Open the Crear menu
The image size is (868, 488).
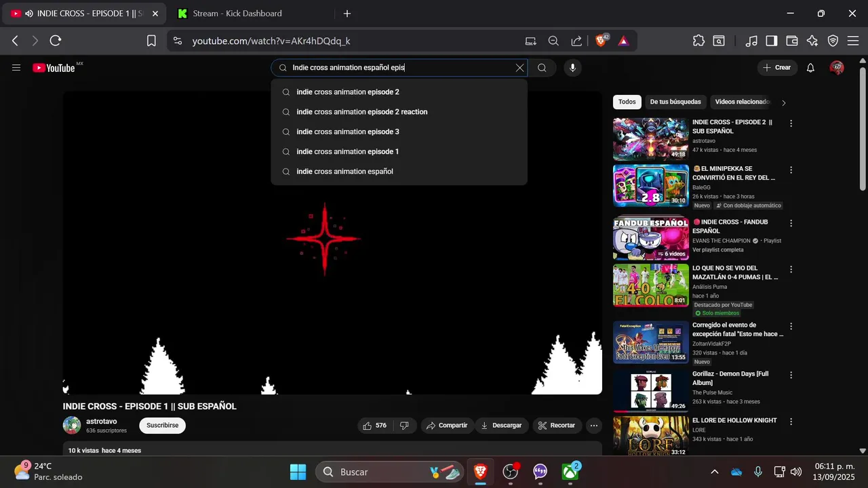click(777, 68)
